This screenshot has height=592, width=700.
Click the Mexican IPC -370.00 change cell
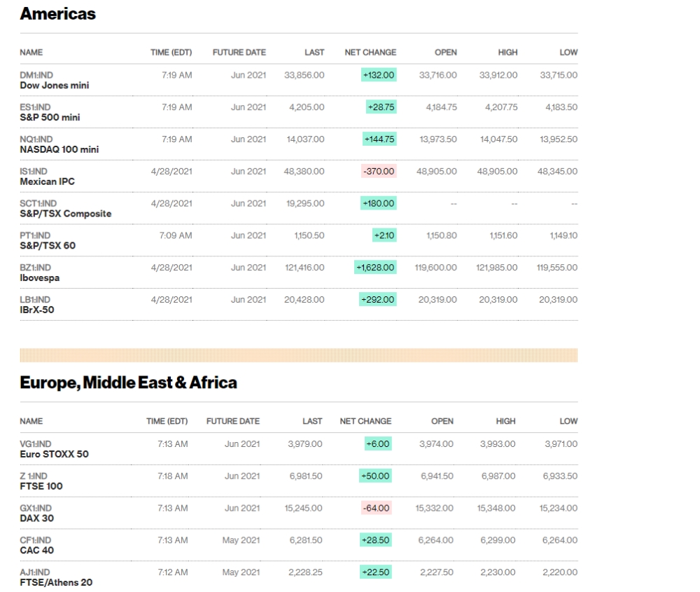[x=379, y=171]
